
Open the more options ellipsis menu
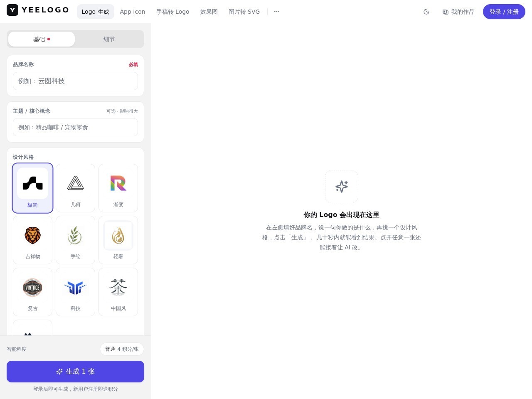click(277, 12)
